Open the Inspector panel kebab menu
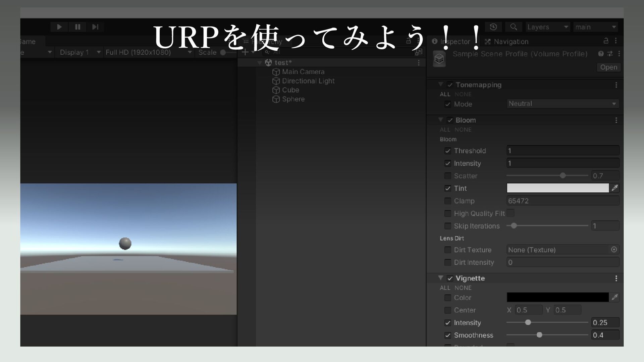Screen dimensions: 644x362 [616, 41]
